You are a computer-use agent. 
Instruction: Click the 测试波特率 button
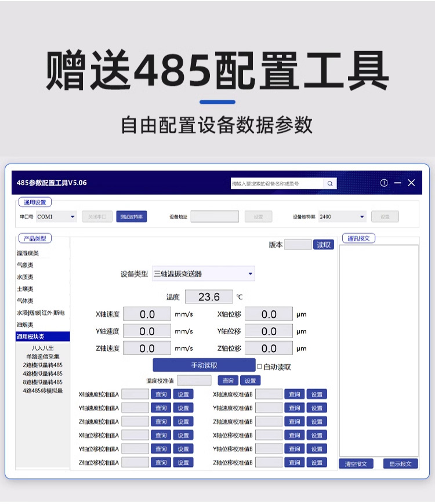point(132,217)
